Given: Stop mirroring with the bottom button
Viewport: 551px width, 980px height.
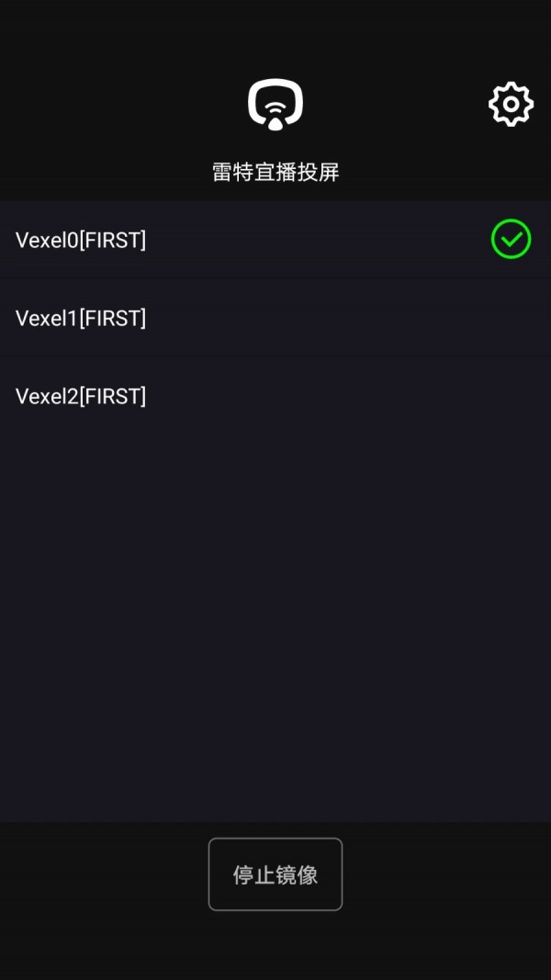Looking at the screenshot, I should click(x=275, y=874).
